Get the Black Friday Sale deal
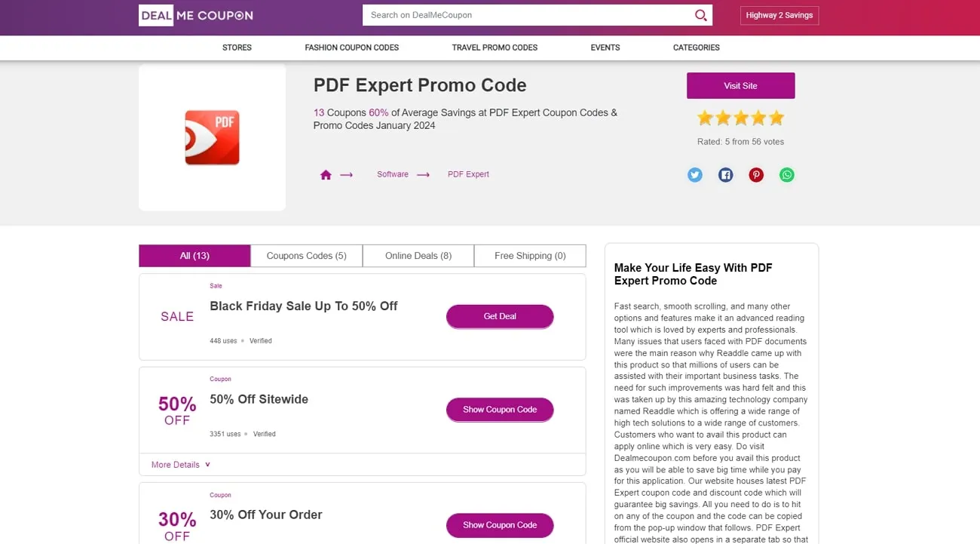This screenshot has height=544, width=980. click(x=499, y=316)
